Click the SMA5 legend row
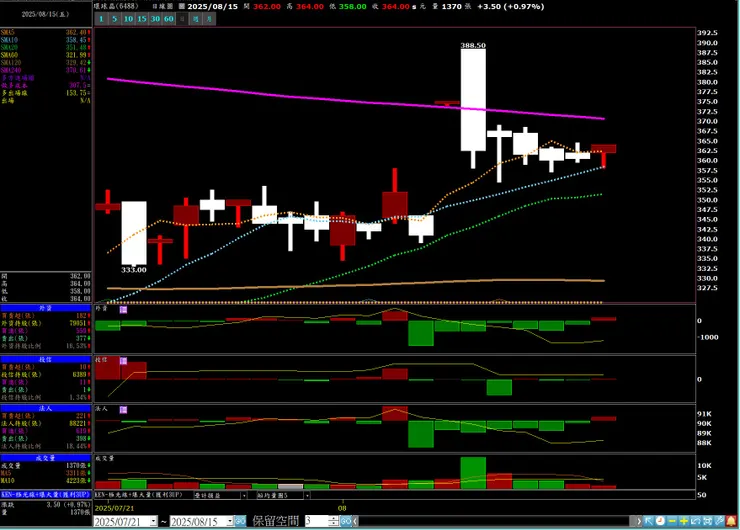Screen dimensions: 740x530 pyautogui.click(x=46, y=32)
